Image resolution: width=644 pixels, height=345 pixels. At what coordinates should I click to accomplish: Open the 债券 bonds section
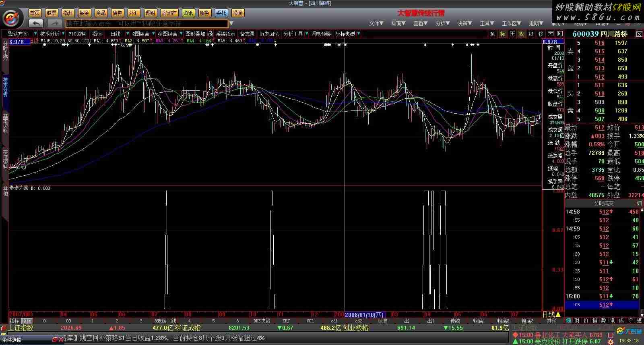point(118,13)
